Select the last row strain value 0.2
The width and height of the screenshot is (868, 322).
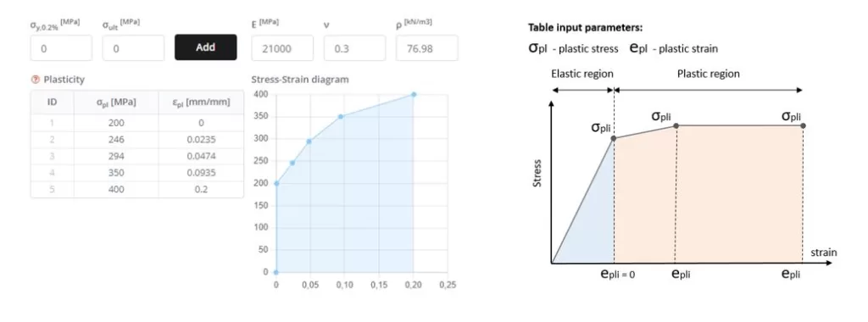[201, 189]
